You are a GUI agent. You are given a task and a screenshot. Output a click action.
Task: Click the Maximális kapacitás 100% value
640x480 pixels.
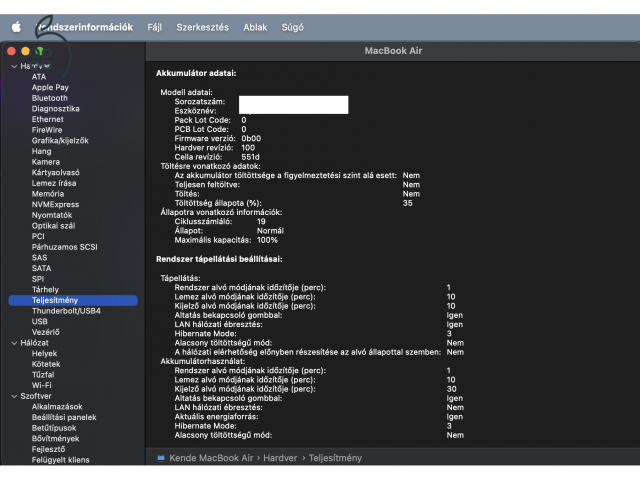(x=267, y=240)
